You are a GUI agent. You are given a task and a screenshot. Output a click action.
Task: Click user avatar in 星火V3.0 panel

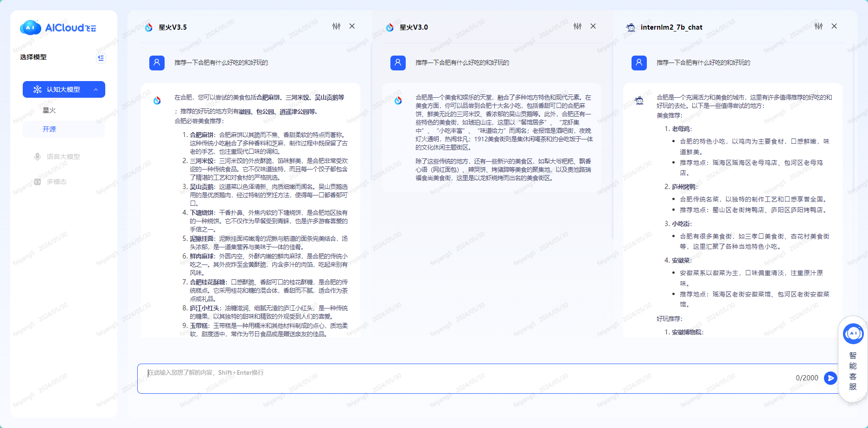pyautogui.click(x=398, y=63)
